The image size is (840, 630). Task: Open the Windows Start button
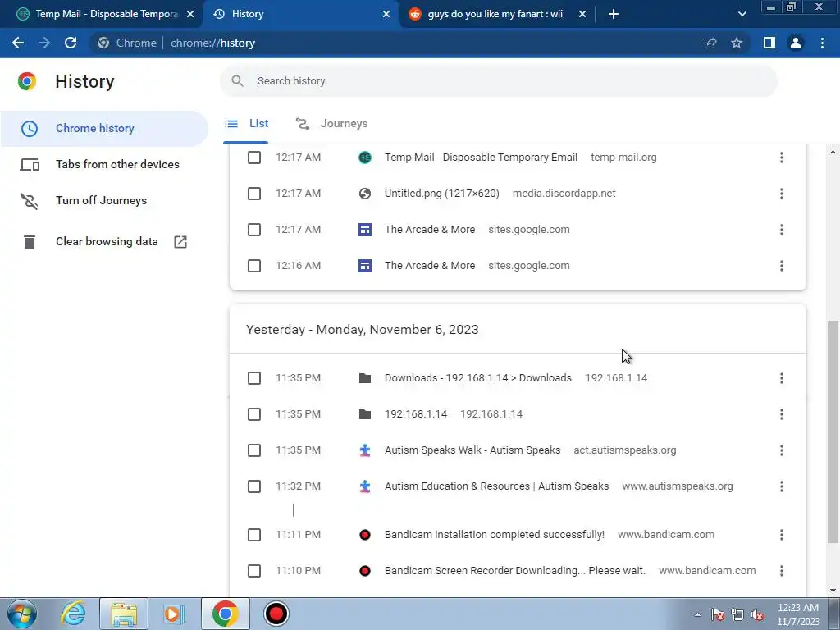(x=22, y=614)
